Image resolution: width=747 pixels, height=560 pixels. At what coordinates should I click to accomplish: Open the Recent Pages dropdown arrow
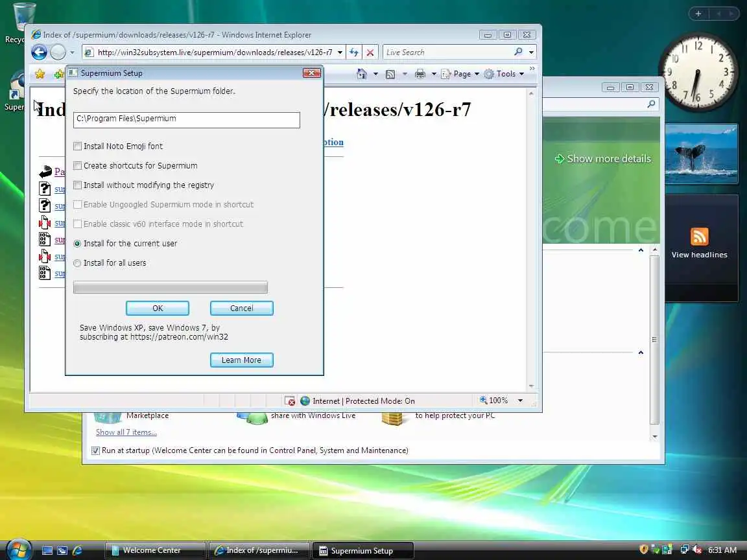[x=72, y=52]
